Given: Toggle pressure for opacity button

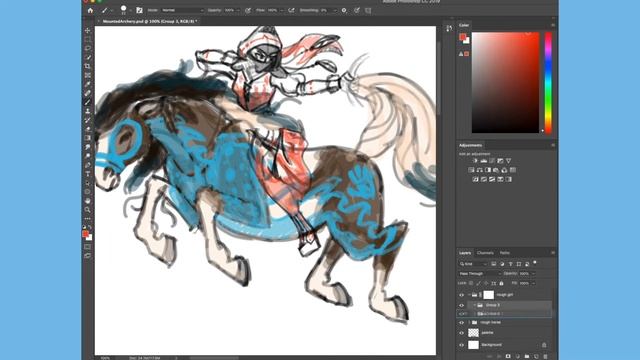Looking at the screenshot, I should point(248,10).
